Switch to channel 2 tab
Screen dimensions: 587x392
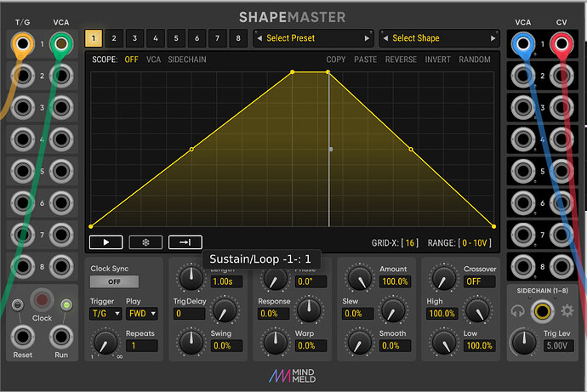pos(114,38)
